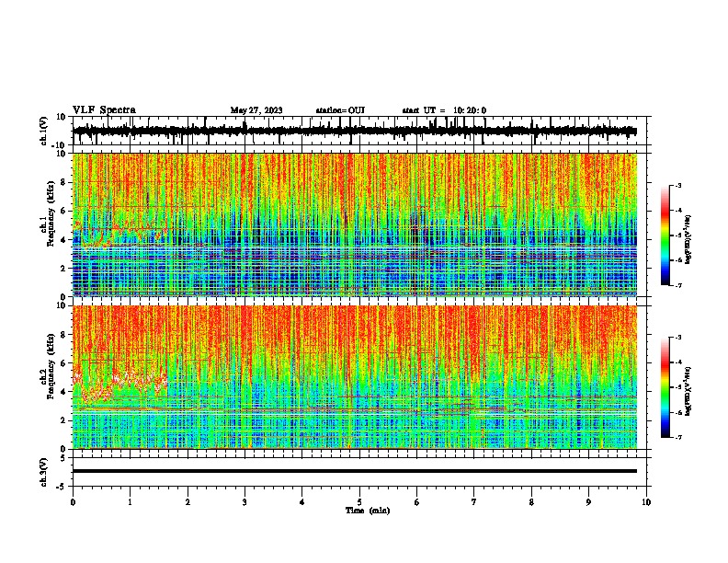Click the ch.2 spectrogram color scale bar
728x563 pixels.
coord(665,387)
